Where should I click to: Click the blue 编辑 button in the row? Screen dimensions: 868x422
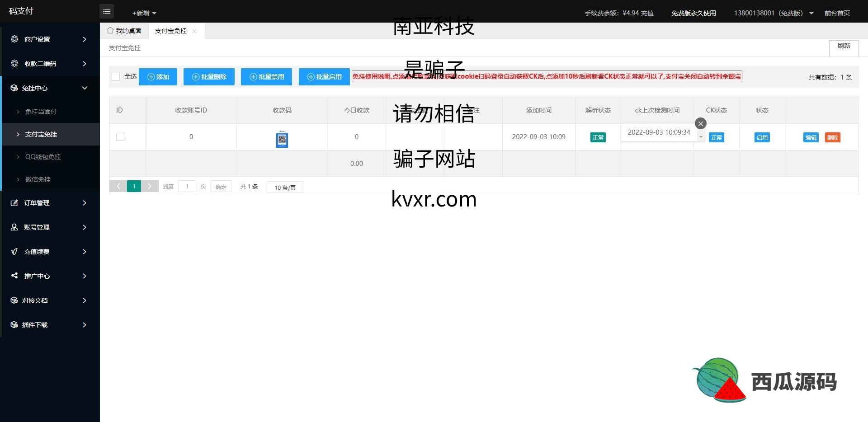pos(811,137)
